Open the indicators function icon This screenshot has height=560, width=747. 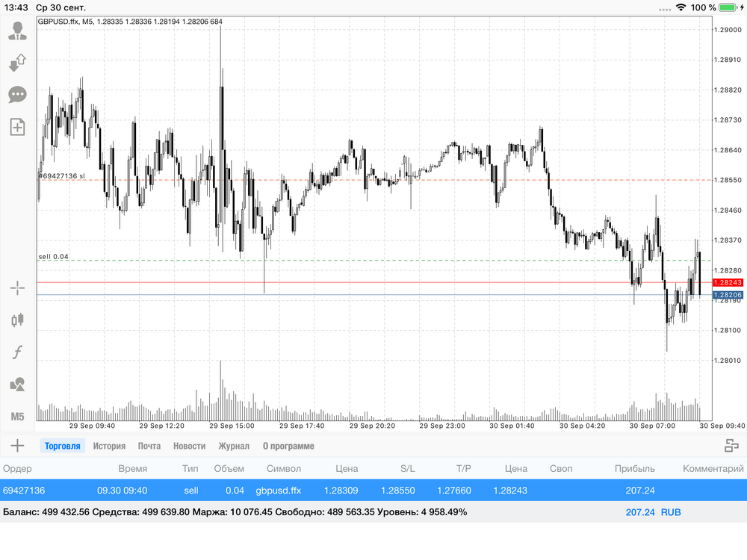coord(18,352)
